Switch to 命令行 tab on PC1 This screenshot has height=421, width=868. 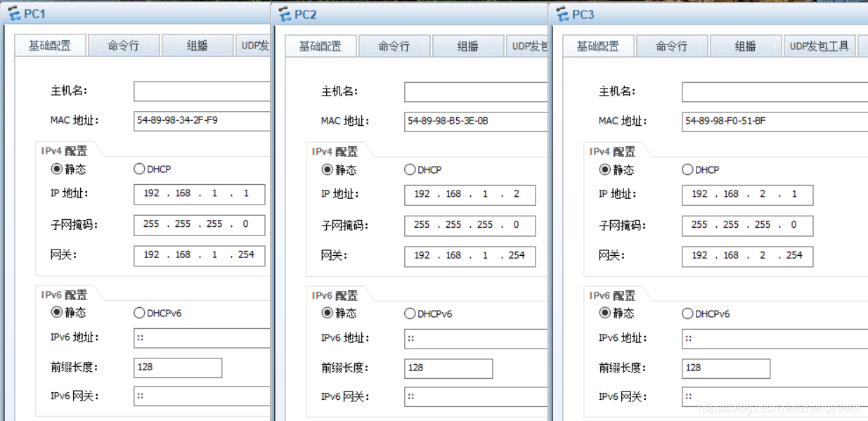[x=124, y=45]
